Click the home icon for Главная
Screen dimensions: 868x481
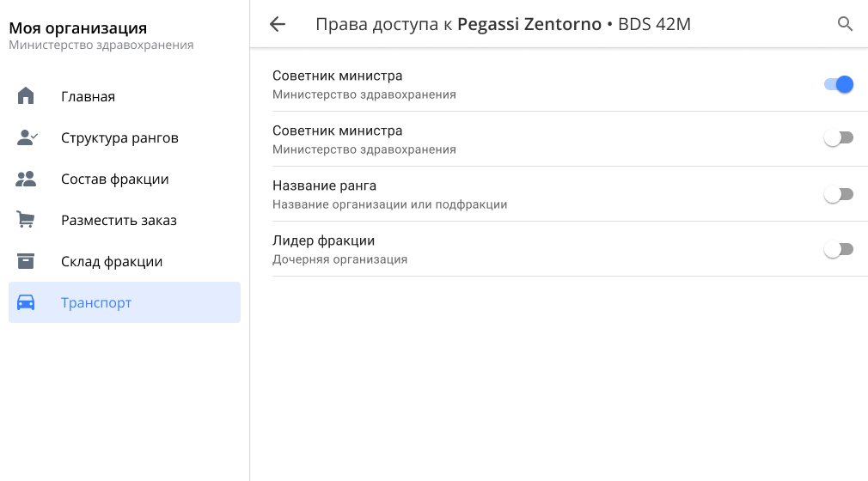tap(26, 96)
